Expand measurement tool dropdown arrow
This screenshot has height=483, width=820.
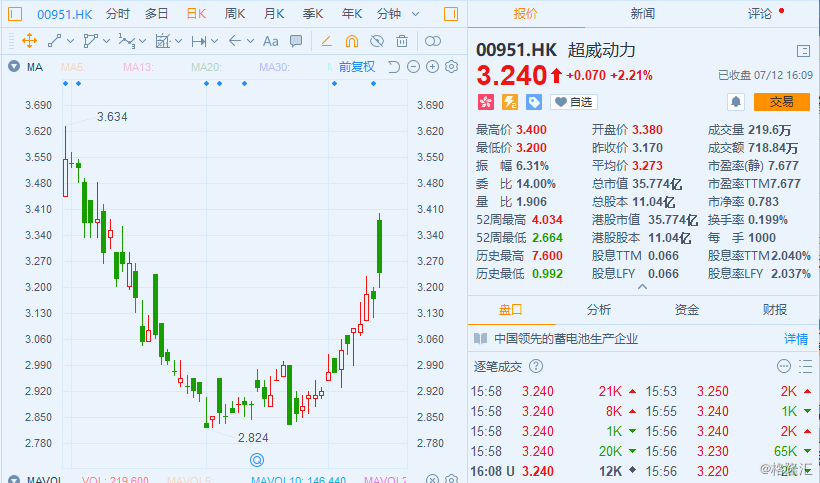pyautogui.click(x=178, y=41)
